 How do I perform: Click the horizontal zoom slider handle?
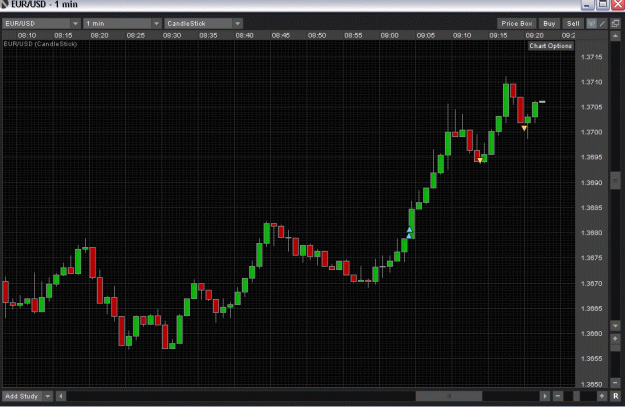576,396
